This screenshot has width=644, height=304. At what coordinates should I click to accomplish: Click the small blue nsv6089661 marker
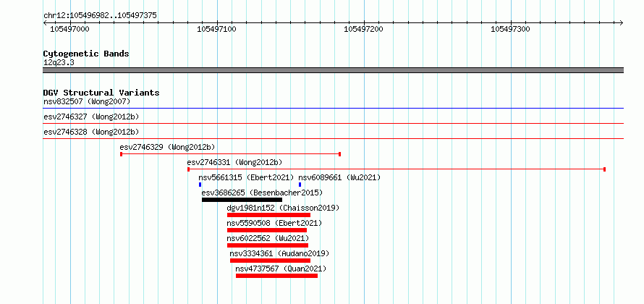pyautogui.click(x=300, y=185)
